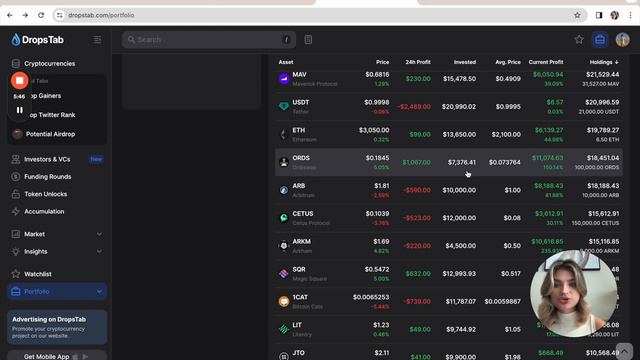Click the 1CAT Bitcoin Cats icon
Screen dimensions: 640x360
click(x=284, y=301)
